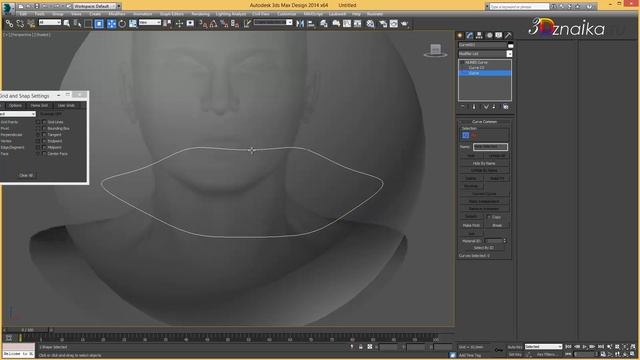The image size is (640, 360).
Task: Open Select by Name dialog
Action: (x=77, y=24)
